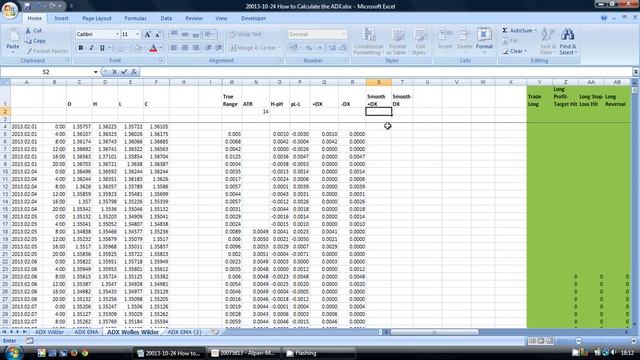640x360 pixels.
Task: Open the font name Calibri dropdown
Action: tap(117, 34)
